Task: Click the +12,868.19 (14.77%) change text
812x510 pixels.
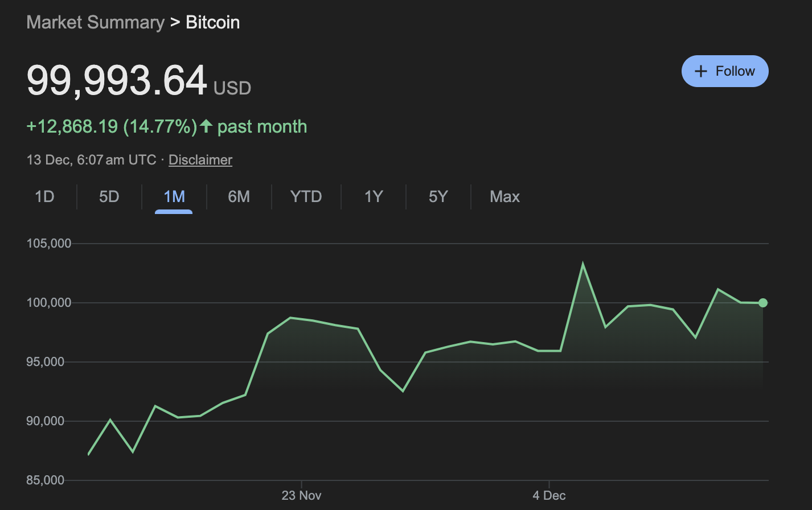Action: (x=112, y=126)
